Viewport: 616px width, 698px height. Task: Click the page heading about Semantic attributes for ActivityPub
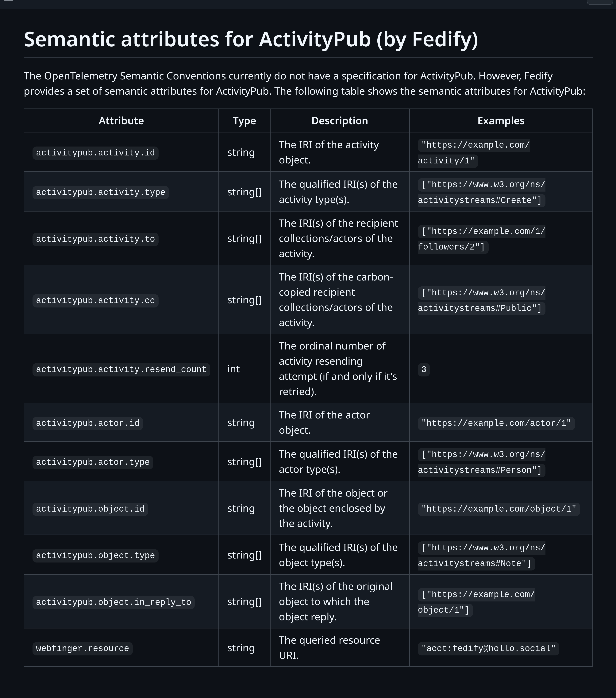pyautogui.click(x=251, y=39)
